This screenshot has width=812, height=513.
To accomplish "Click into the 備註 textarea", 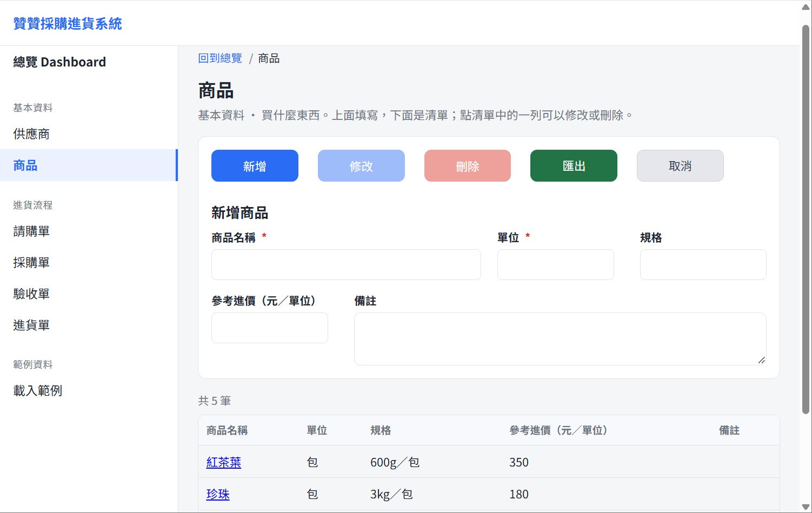I will click(x=560, y=339).
